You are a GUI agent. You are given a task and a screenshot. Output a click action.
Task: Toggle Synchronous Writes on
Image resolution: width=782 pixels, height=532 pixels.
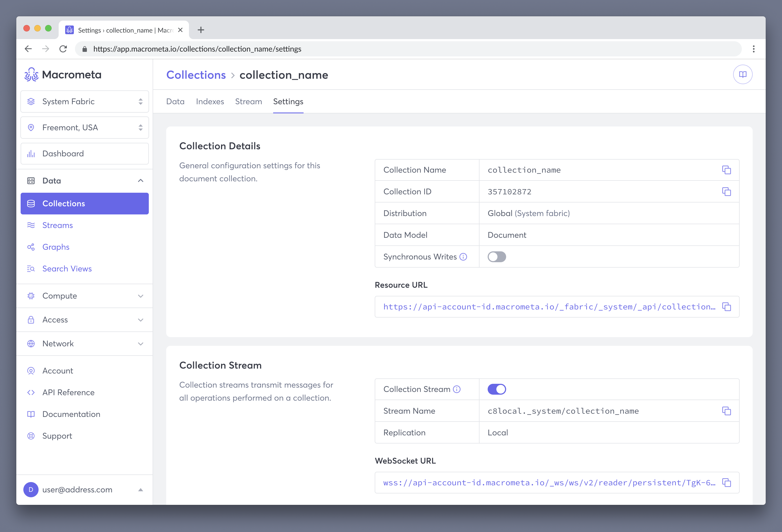click(497, 257)
